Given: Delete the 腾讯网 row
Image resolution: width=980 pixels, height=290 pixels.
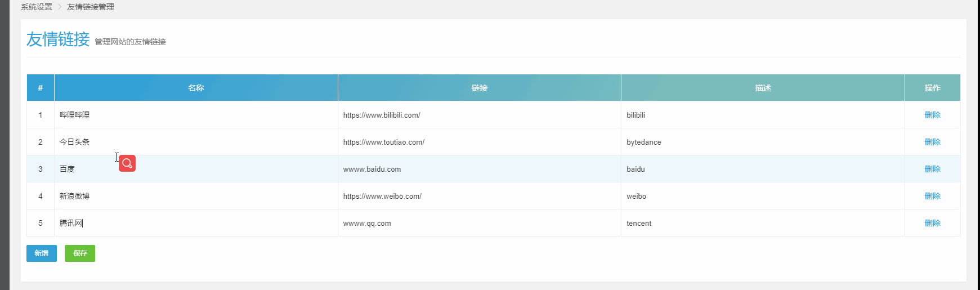Looking at the screenshot, I should pos(932,223).
